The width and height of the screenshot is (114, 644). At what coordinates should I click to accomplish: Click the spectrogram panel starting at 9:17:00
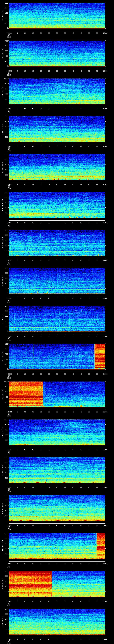pos(57,129)
